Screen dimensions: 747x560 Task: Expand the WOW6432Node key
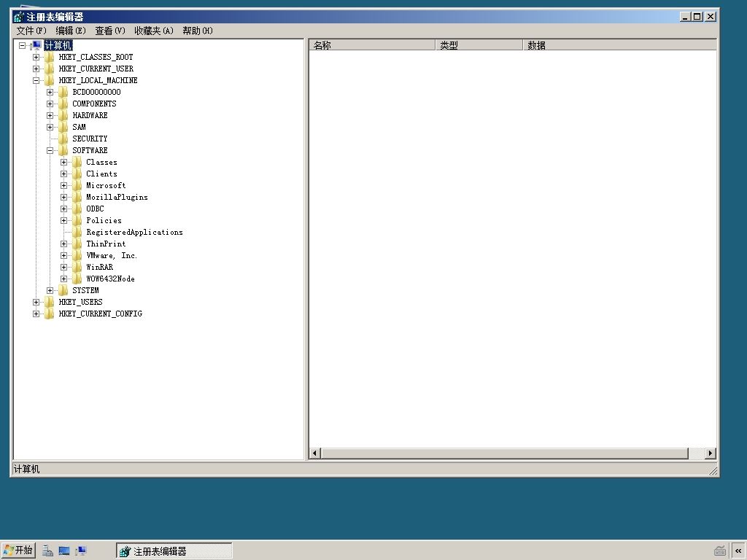pos(63,279)
